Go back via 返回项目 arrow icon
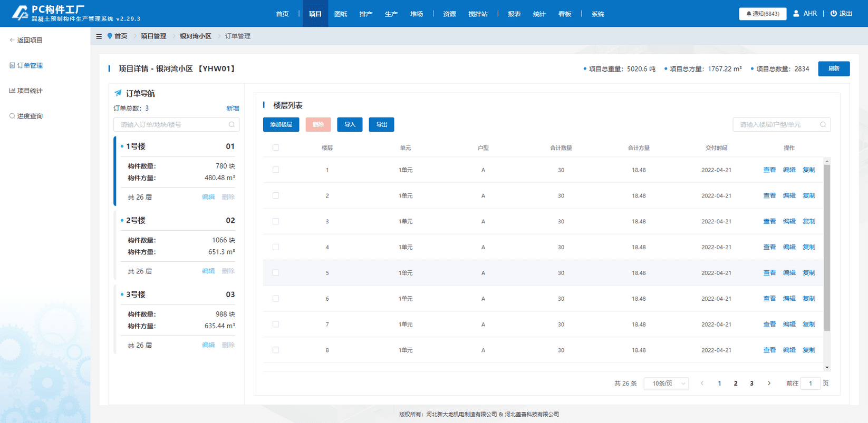The height and width of the screenshot is (423, 868). (x=12, y=40)
